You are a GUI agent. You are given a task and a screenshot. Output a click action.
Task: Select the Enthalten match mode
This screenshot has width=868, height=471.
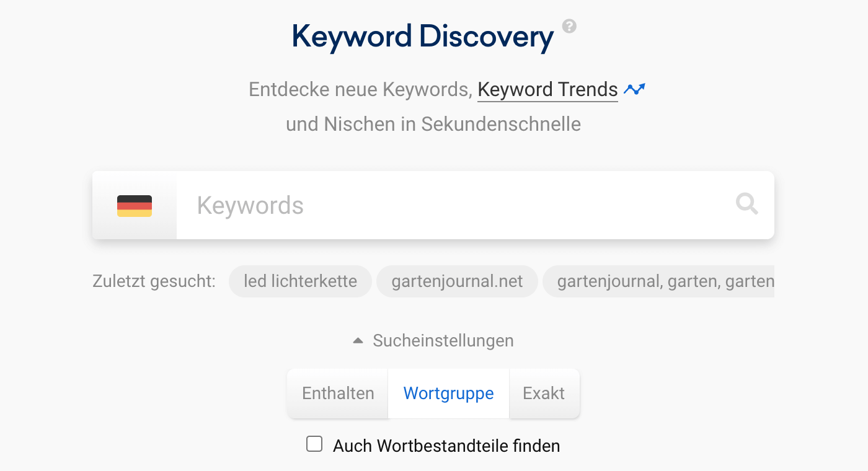[338, 394]
